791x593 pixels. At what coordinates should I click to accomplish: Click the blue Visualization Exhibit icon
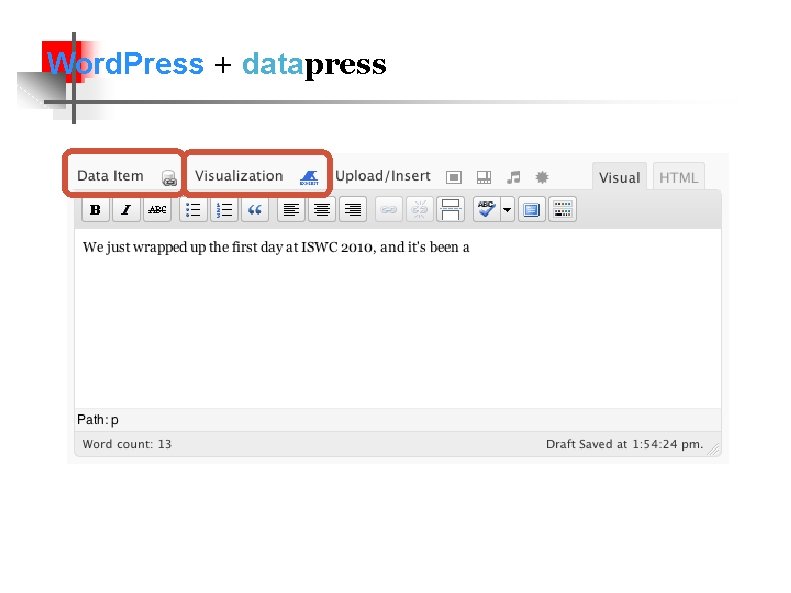click(x=309, y=177)
